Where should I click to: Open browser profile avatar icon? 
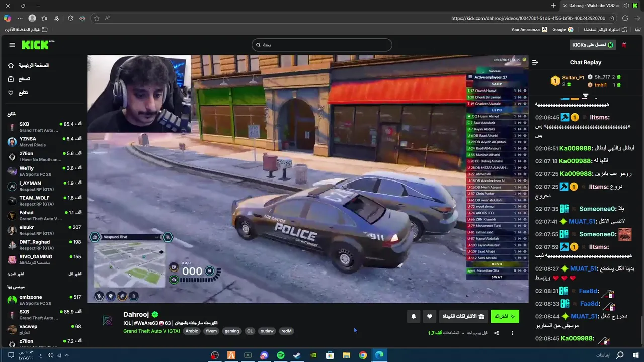click(32, 18)
